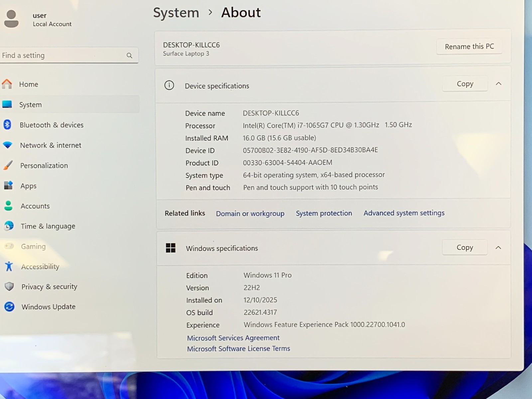Click the Version value 22H2
Viewport: 532px width, 399px height.
tap(252, 288)
